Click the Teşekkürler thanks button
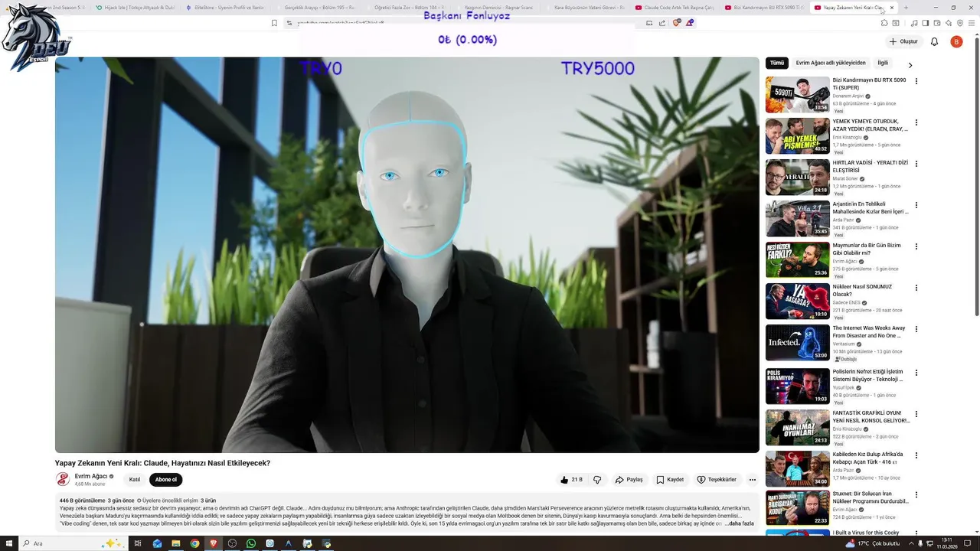The height and width of the screenshot is (551, 980). click(x=717, y=480)
